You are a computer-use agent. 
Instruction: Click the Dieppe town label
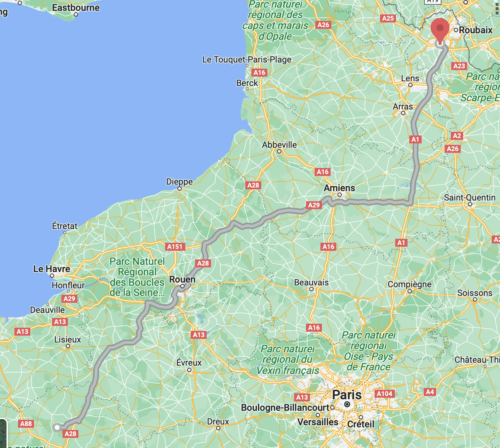tap(179, 182)
